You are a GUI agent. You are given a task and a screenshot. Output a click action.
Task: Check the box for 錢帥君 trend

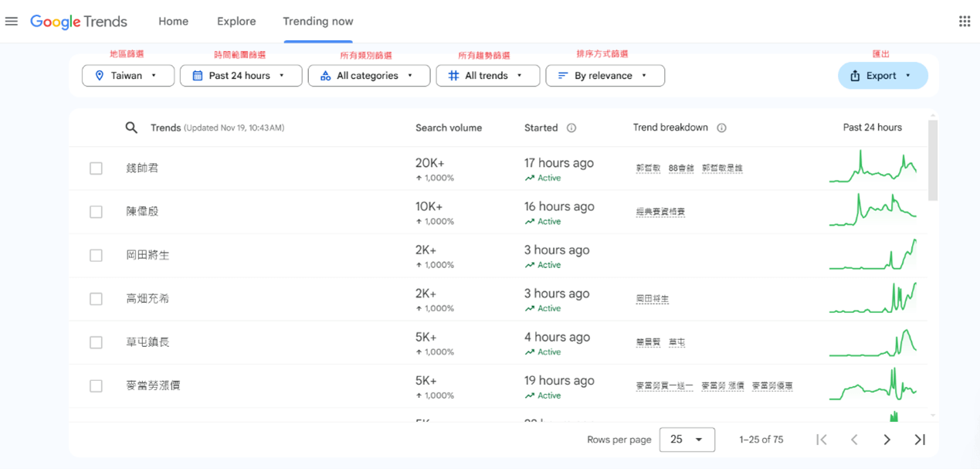96,168
